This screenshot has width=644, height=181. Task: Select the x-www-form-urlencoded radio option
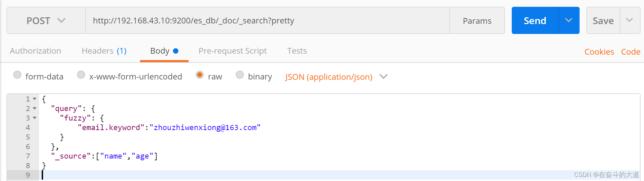pos(81,75)
